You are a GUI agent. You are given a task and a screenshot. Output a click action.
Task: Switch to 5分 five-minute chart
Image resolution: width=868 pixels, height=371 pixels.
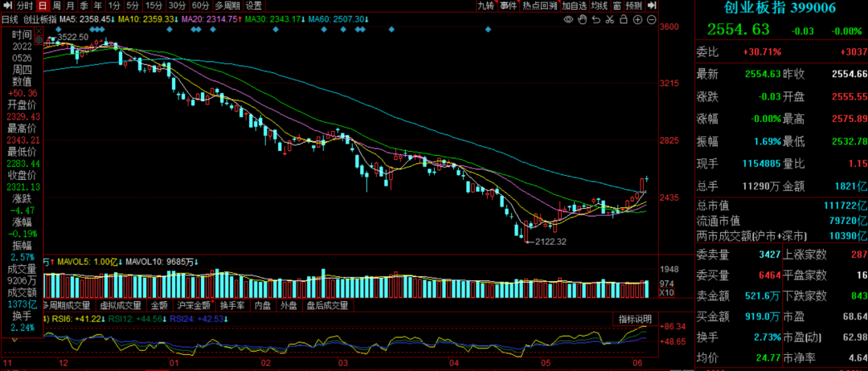(133, 6)
